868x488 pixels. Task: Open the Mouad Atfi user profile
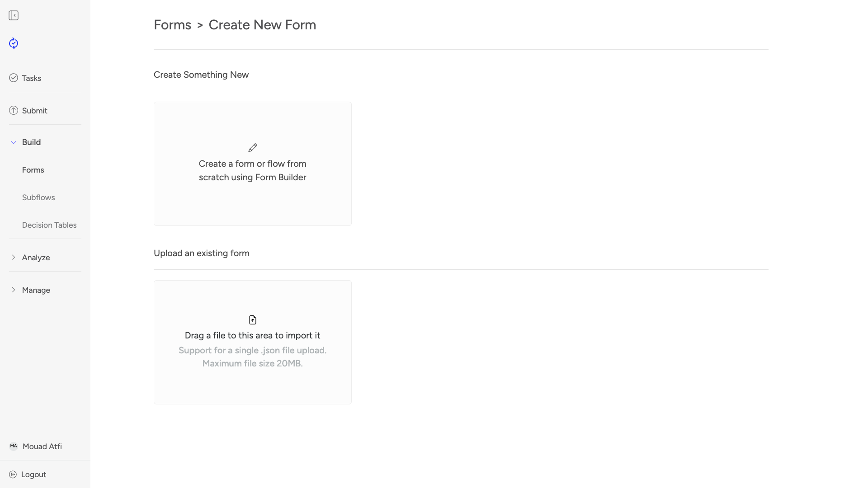tap(42, 446)
